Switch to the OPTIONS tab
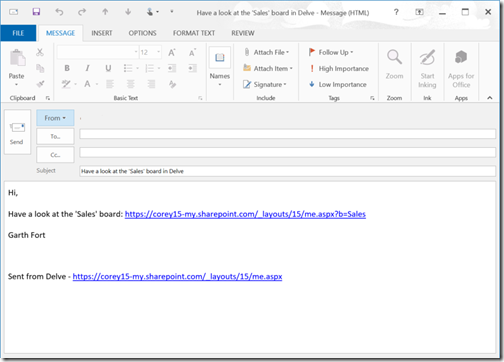Viewport: 504px width, 362px height. (142, 33)
